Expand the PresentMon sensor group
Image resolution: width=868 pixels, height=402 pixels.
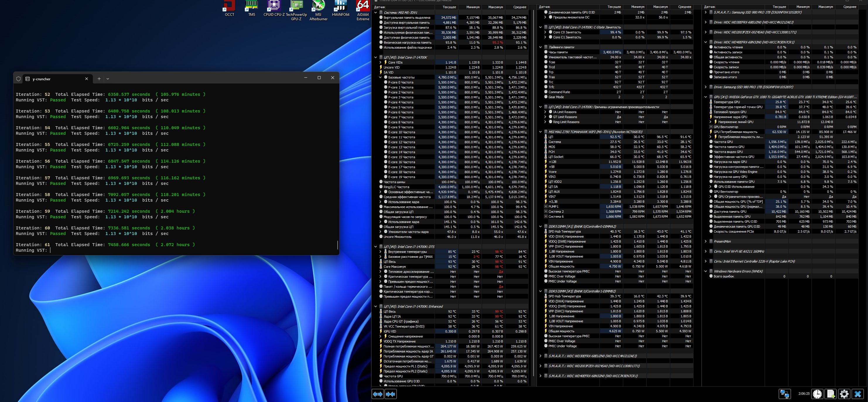pos(705,241)
